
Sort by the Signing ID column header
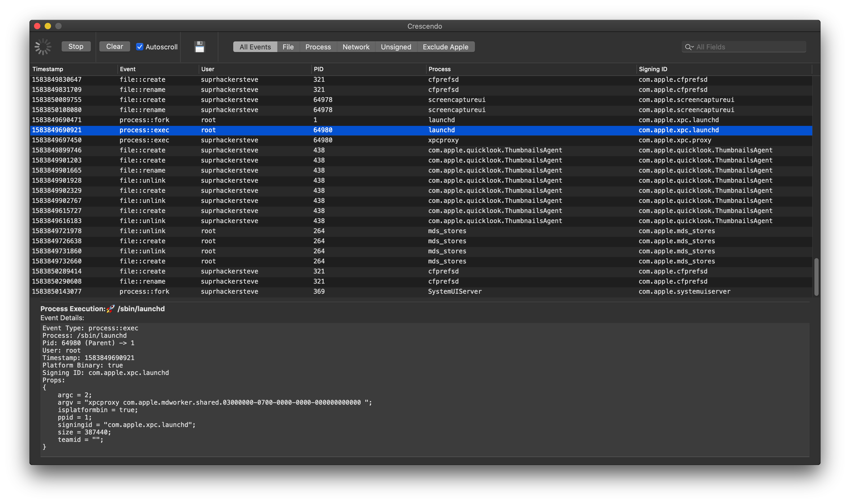click(x=653, y=69)
